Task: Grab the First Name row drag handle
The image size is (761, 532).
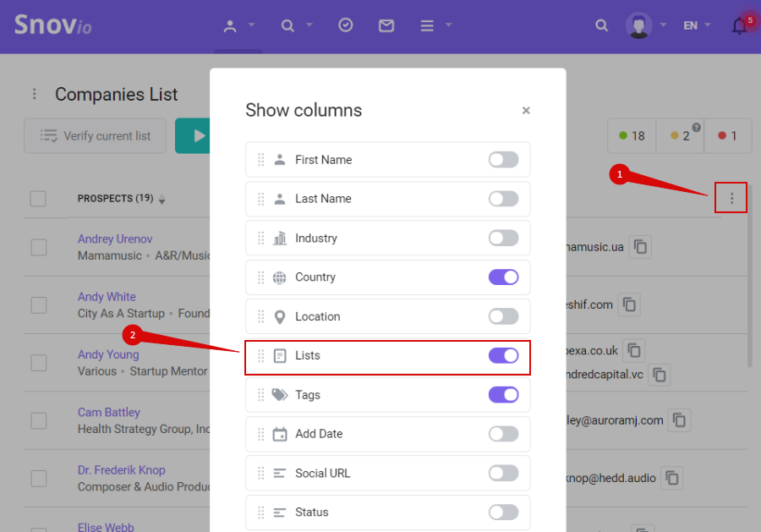Action: pos(261,160)
